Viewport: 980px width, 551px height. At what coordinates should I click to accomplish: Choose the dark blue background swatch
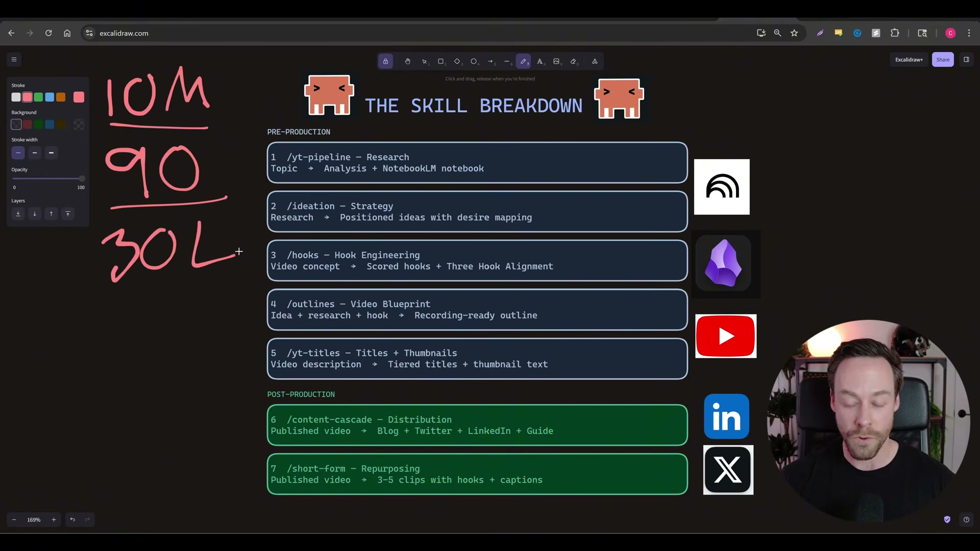pos(50,124)
